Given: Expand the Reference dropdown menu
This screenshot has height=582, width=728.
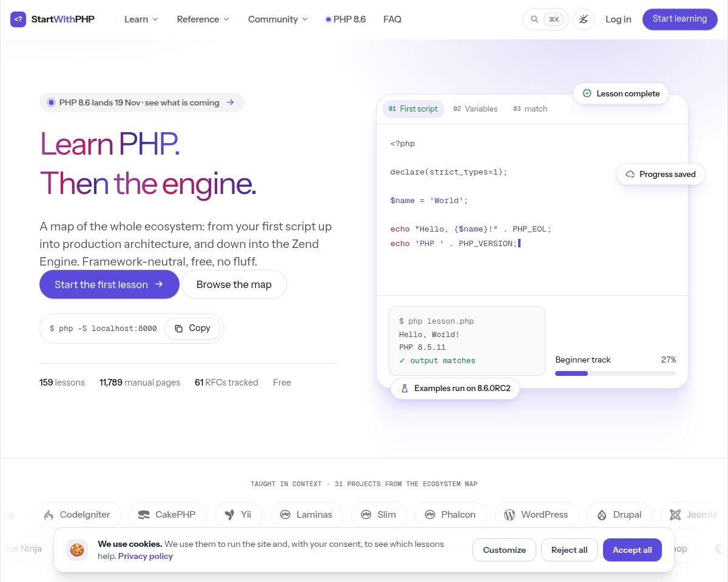Looking at the screenshot, I should 203,19.
